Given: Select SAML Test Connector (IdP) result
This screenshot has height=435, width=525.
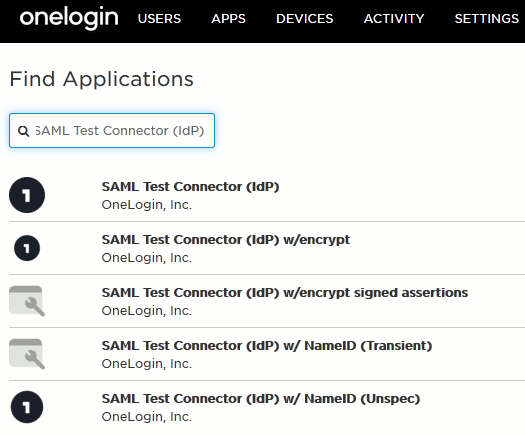Looking at the screenshot, I should coord(190,187).
